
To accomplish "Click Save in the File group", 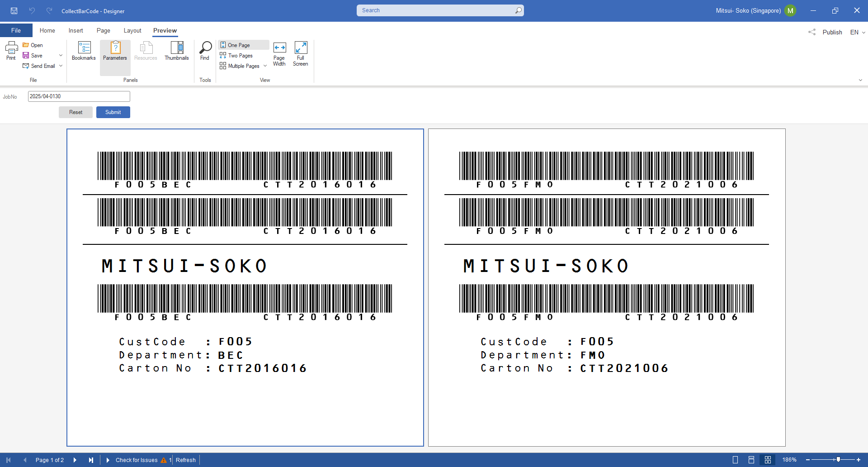I will click(33, 56).
